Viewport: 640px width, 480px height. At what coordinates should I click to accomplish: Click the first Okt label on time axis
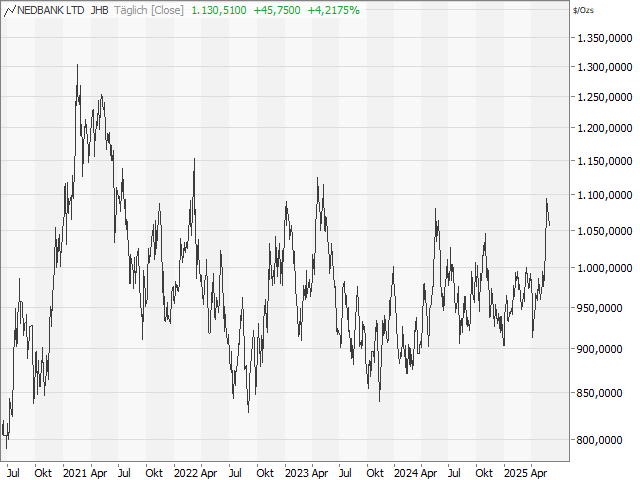[x=43, y=473]
